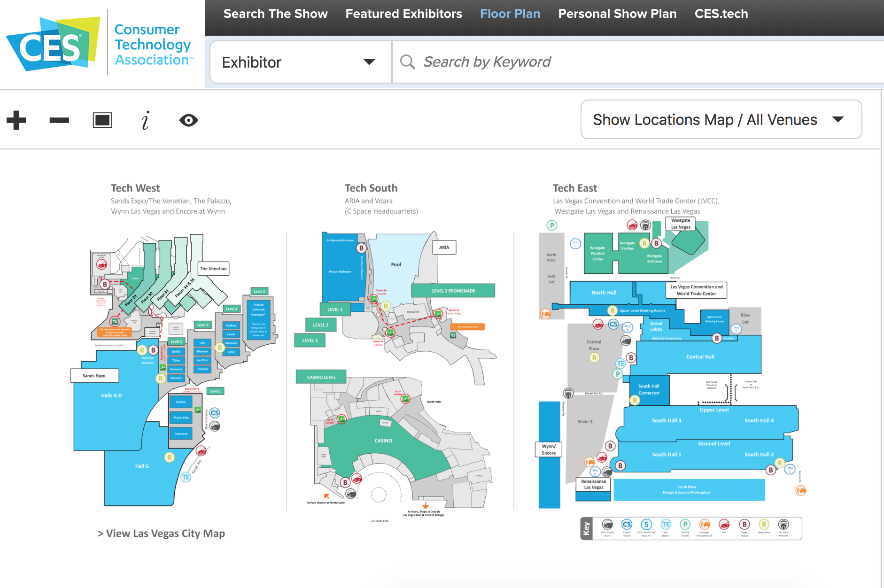
Task: Toggle the eye visibility icon
Action: pyautogui.click(x=189, y=120)
